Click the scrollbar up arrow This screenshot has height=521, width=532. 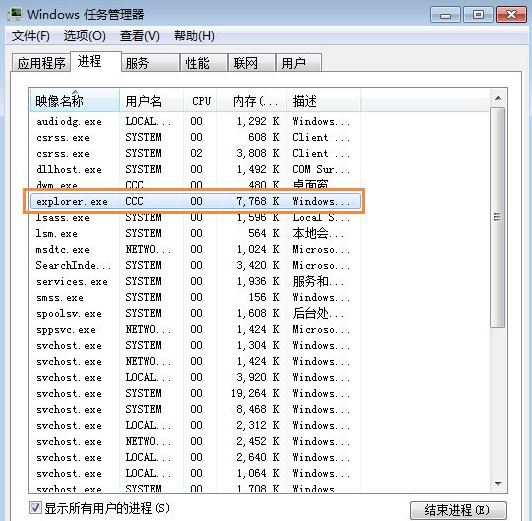tap(498, 98)
